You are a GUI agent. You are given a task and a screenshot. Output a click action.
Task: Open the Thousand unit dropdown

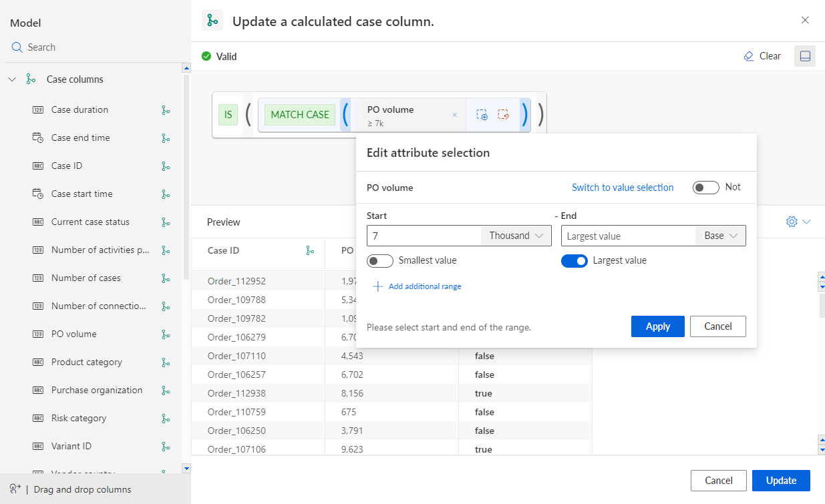(516, 236)
